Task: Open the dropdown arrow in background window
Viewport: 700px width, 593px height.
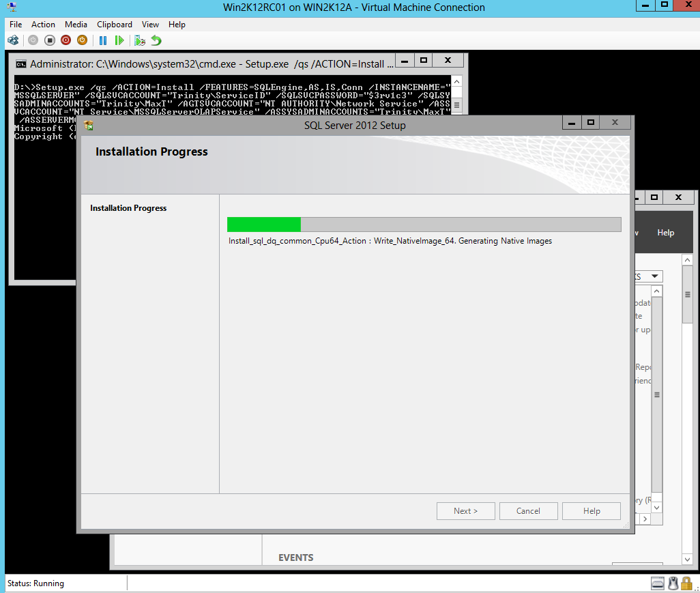Action: 655,276
